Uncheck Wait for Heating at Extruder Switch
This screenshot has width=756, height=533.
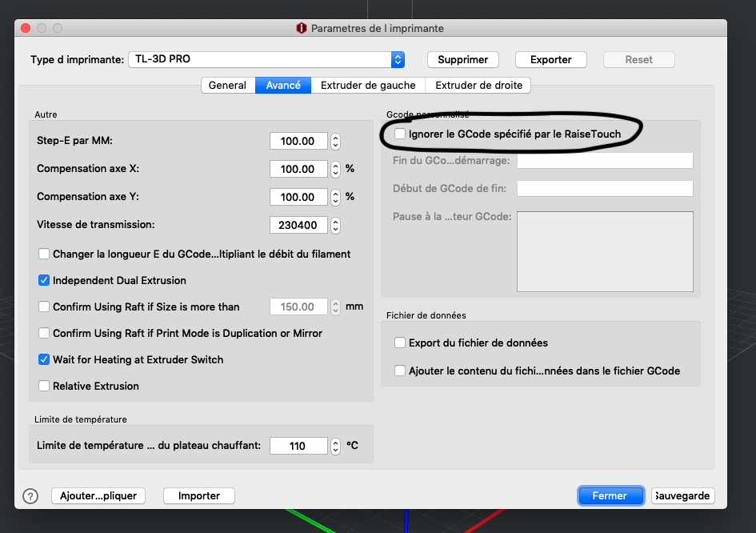44,360
